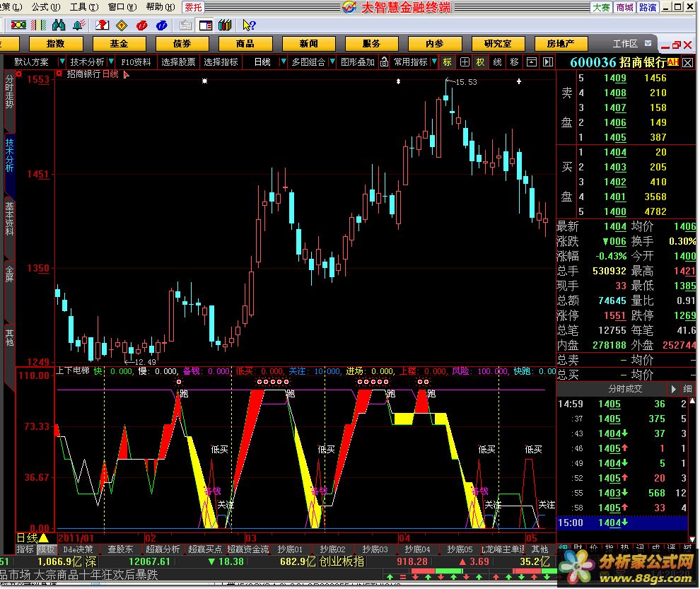Open the 日线 period dropdown arrow
The image size is (700, 589).
point(283,62)
